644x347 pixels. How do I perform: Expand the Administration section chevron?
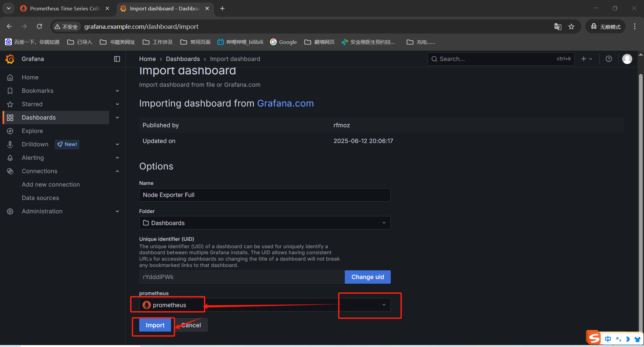pyautogui.click(x=117, y=211)
